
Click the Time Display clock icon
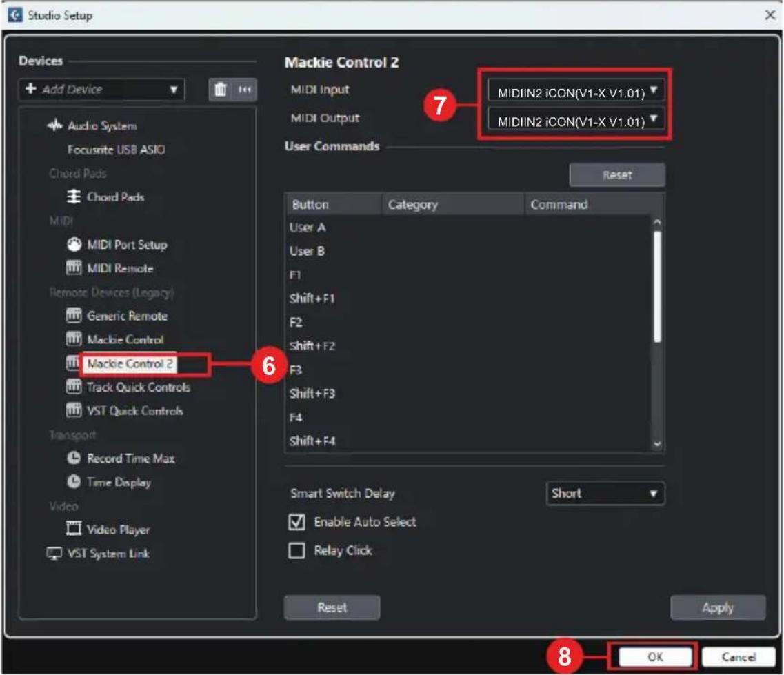click(x=74, y=481)
